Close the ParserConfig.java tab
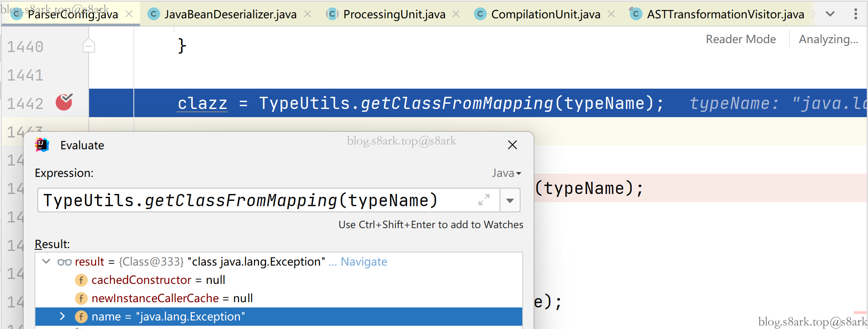868x329 pixels. (x=129, y=14)
